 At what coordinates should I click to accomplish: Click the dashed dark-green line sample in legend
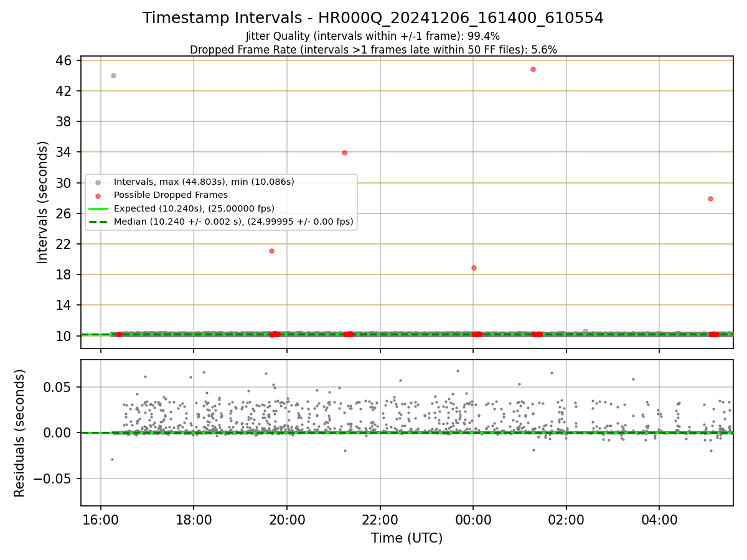(98, 221)
